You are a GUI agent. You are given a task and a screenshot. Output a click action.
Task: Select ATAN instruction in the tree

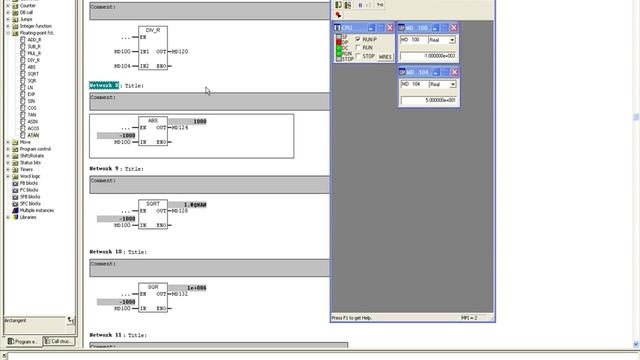tap(33, 135)
